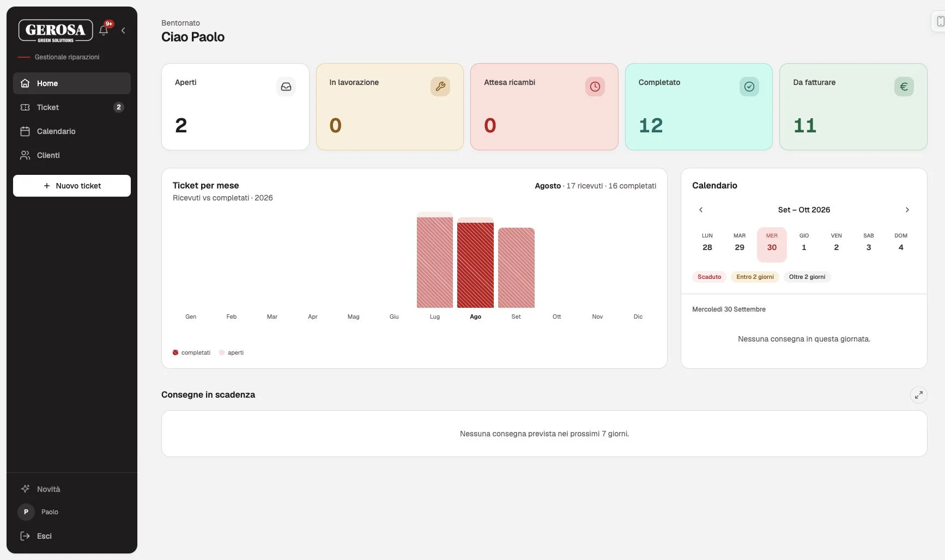The image size is (945, 560).
Task: Click the euro icon on Da fatturare card
Action: tap(904, 87)
